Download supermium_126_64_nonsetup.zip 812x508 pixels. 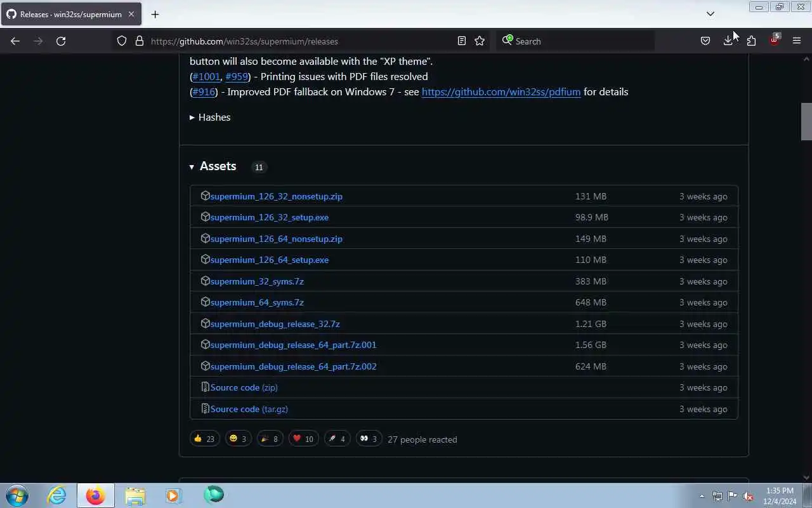coord(277,239)
